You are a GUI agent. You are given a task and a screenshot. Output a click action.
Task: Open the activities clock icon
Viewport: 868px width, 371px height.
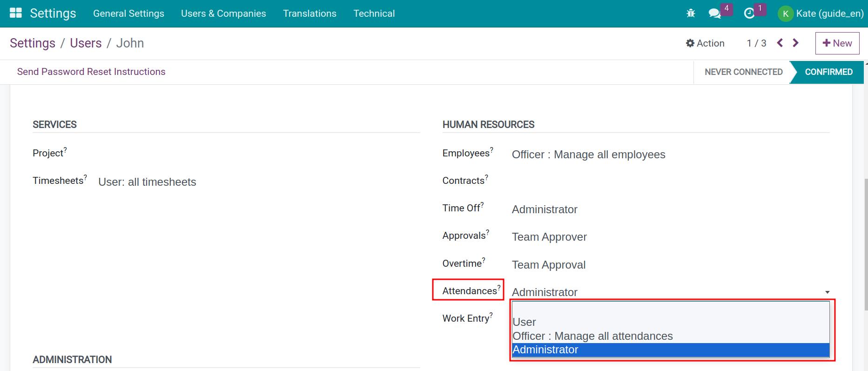point(749,13)
